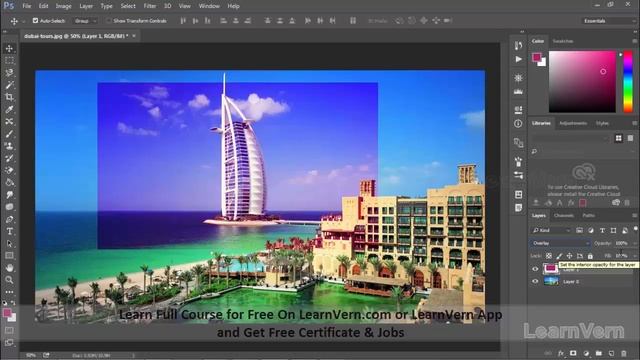640x360 pixels.
Task: Click the Layer 1 thumbnail
Action: (x=551, y=269)
